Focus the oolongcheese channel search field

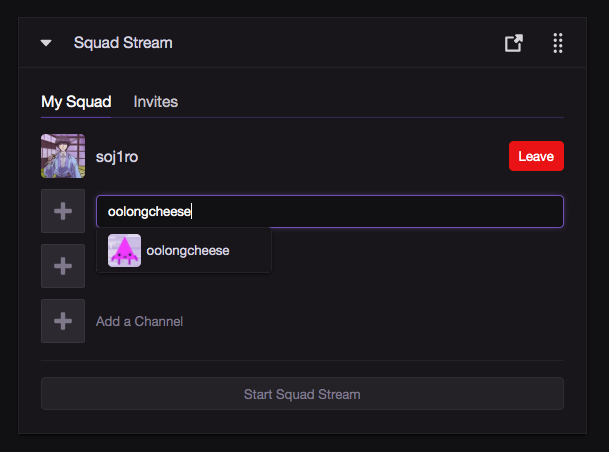[330, 212]
